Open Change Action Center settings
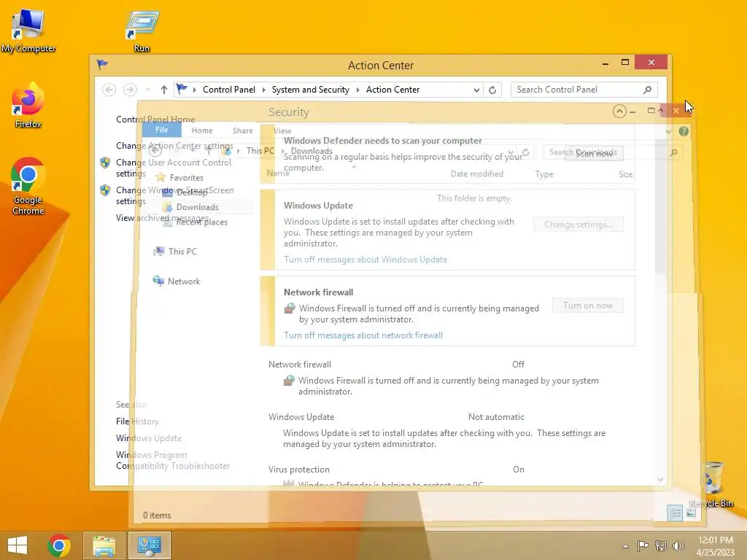The width and height of the screenshot is (747, 560). tap(174, 146)
